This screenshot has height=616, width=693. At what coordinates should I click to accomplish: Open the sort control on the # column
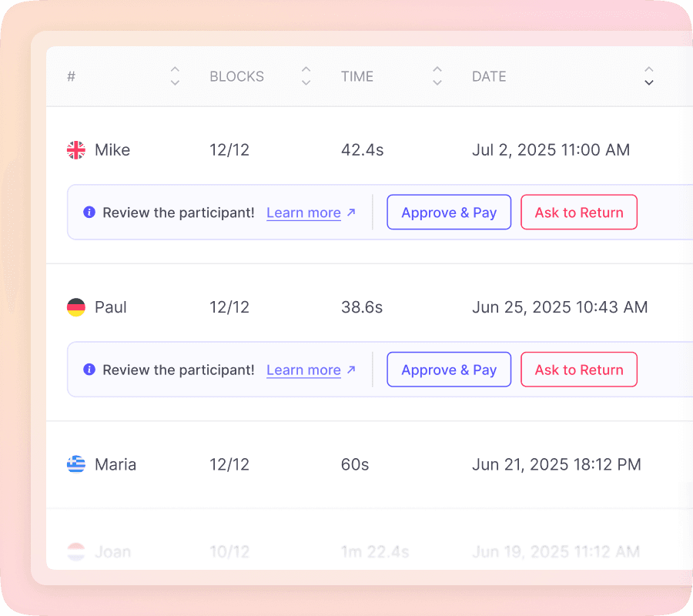(175, 76)
